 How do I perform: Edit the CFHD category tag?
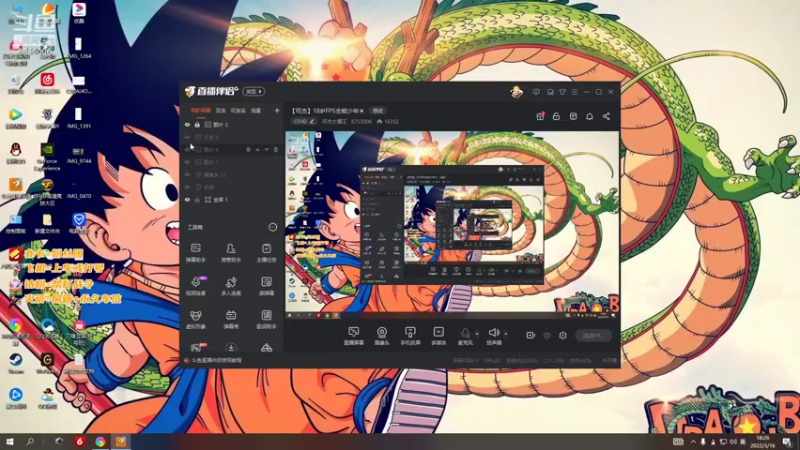304,121
